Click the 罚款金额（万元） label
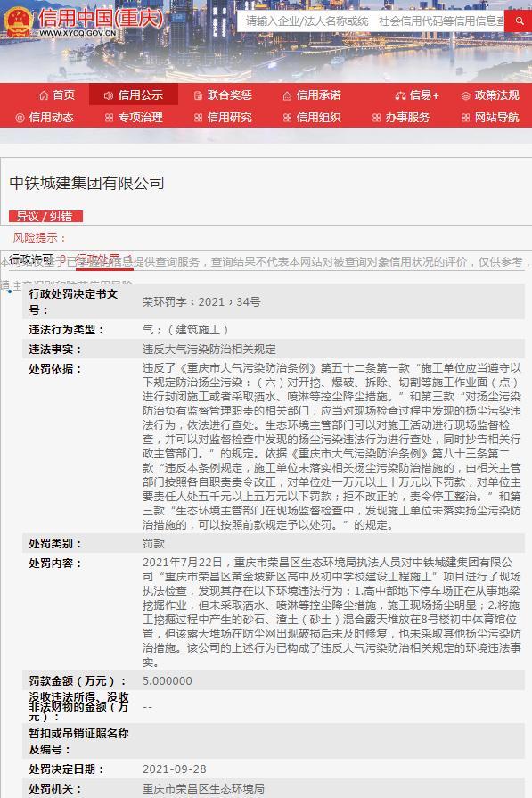 point(78,681)
